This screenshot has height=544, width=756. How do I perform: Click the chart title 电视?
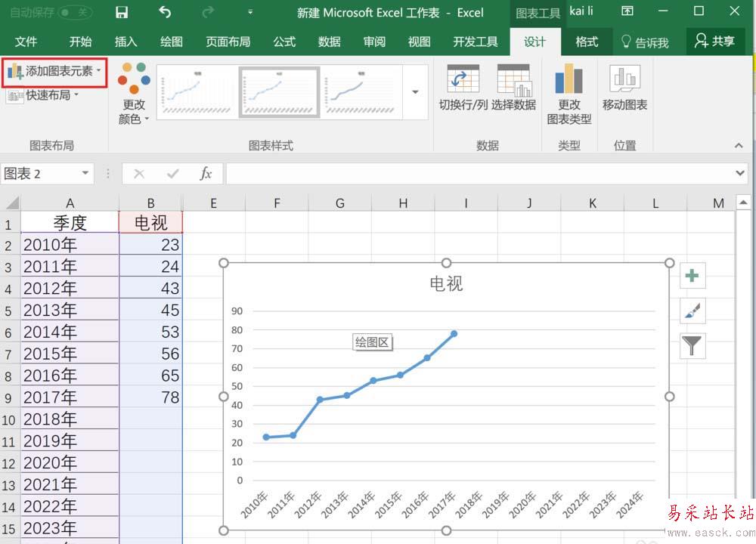(446, 283)
